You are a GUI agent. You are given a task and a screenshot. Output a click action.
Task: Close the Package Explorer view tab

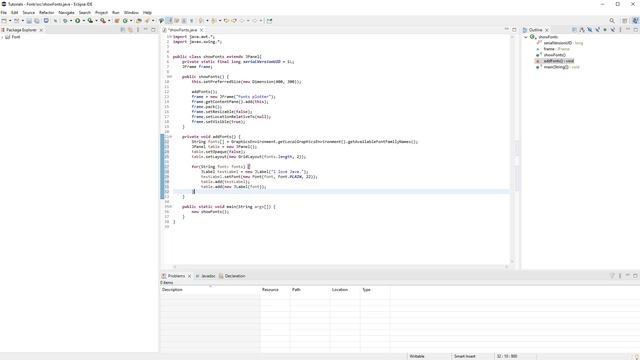point(41,30)
